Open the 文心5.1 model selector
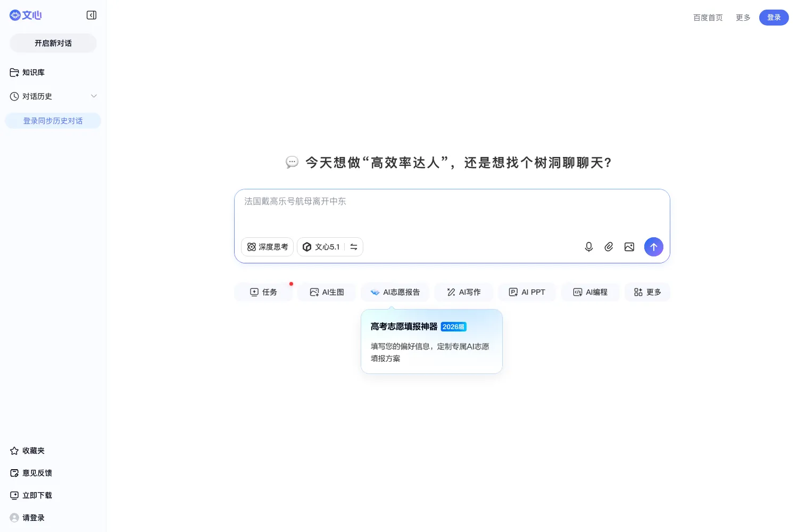Screen dimensions: 798x532 pos(321,247)
